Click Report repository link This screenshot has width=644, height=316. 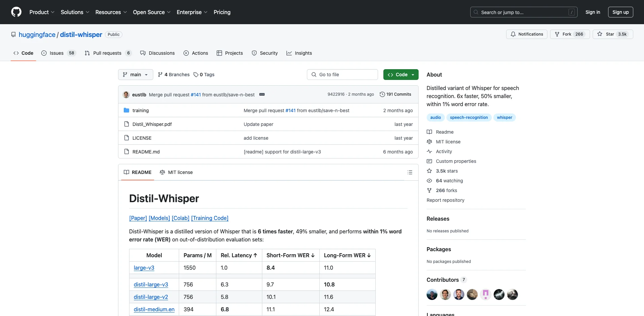point(445,200)
